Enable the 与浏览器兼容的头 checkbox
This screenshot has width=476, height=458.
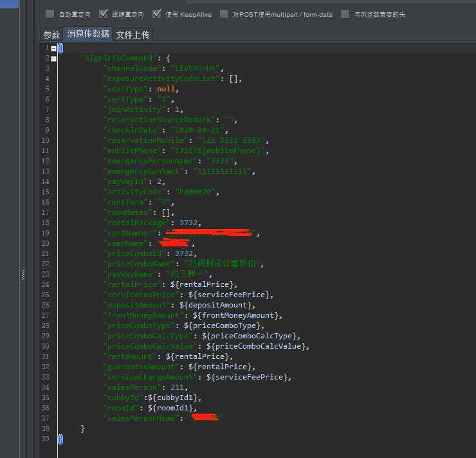345,14
